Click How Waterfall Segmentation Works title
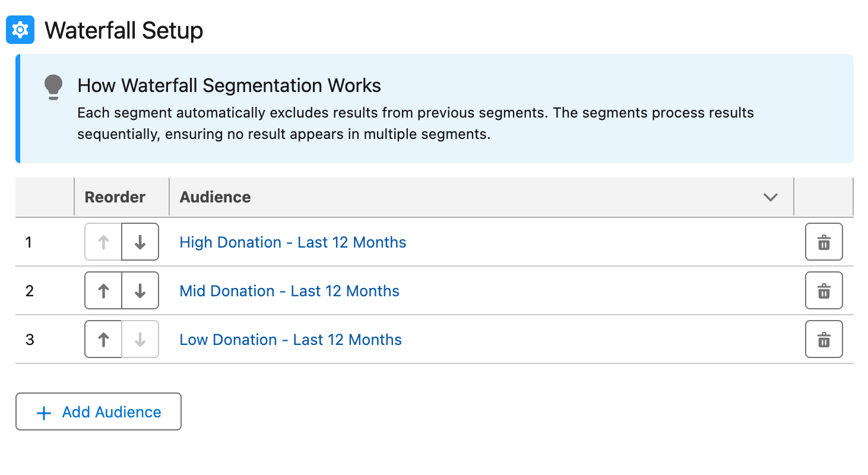Viewport: 868px width, 475px height. coord(229,85)
